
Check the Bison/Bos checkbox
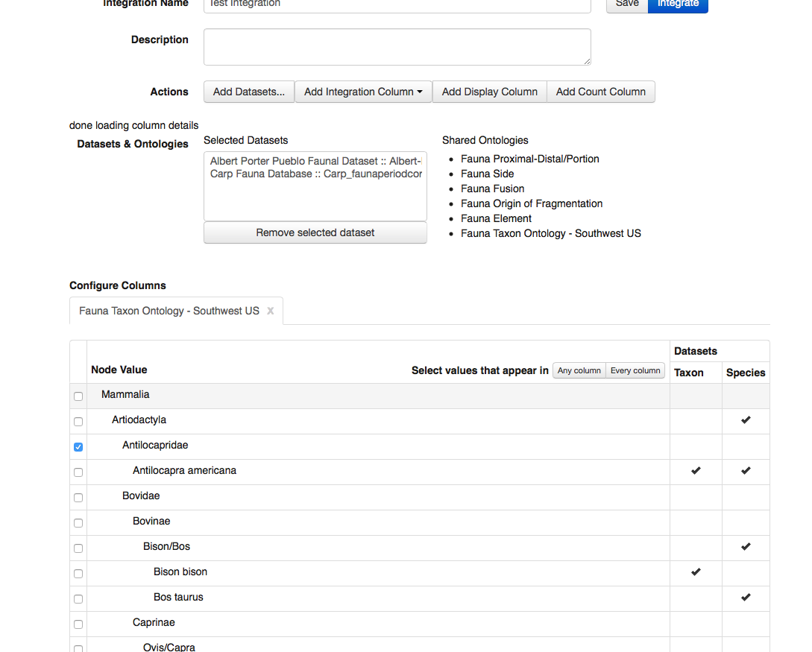pos(78,548)
